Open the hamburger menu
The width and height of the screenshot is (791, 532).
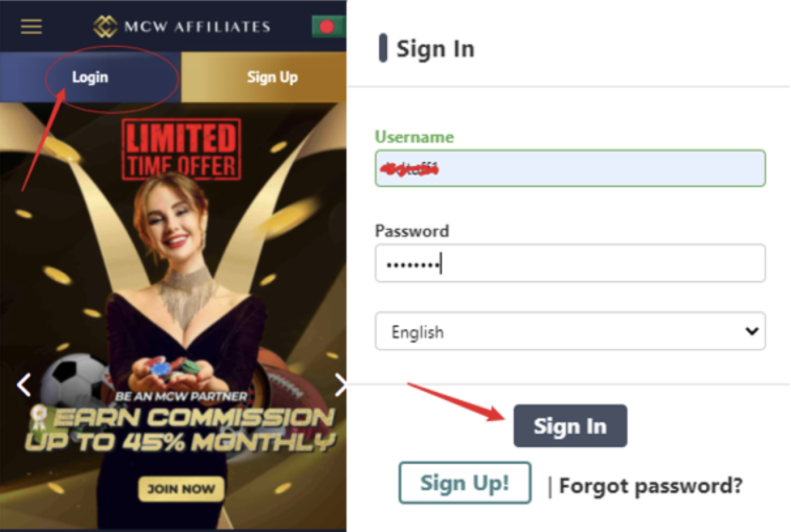[32, 26]
